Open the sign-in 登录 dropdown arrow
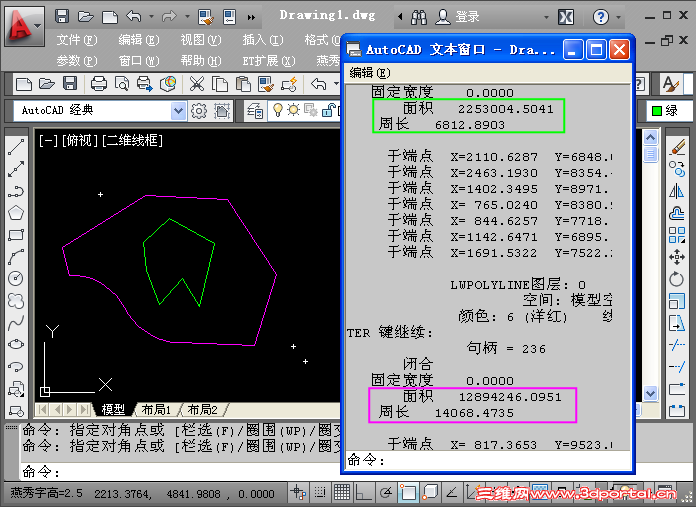 pos(546,17)
